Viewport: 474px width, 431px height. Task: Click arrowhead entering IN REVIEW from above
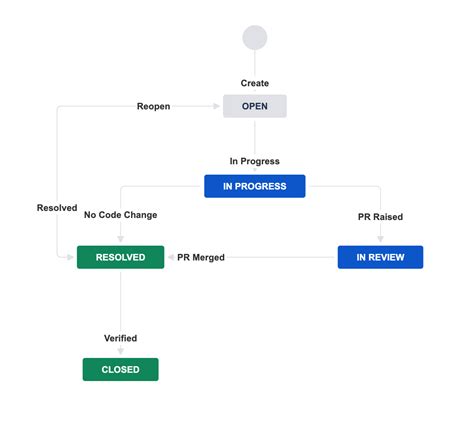pyautogui.click(x=380, y=239)
